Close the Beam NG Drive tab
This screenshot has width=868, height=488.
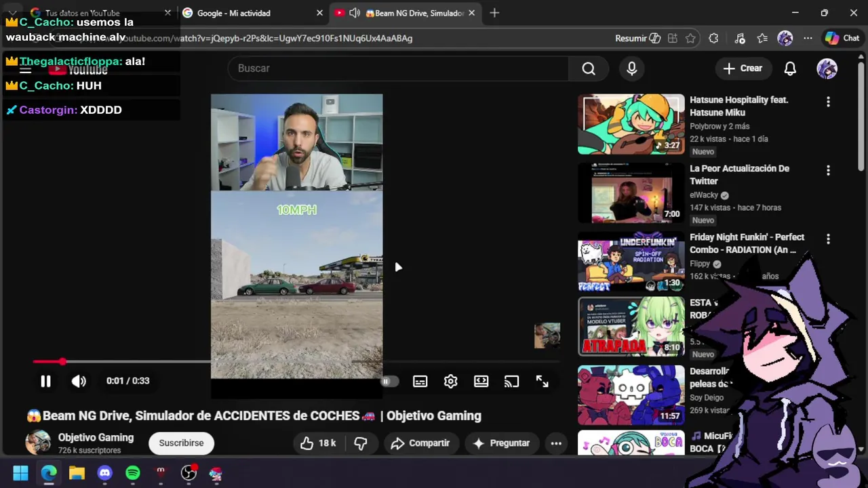[x=471, y=13]
